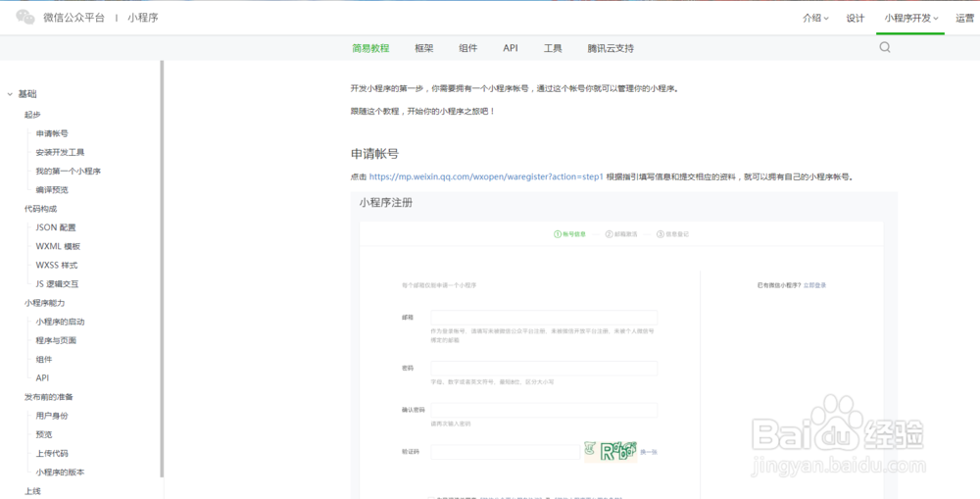Click the 小程序 header title
Viewport: 980px width, 499px height.
tap(142, 18)
